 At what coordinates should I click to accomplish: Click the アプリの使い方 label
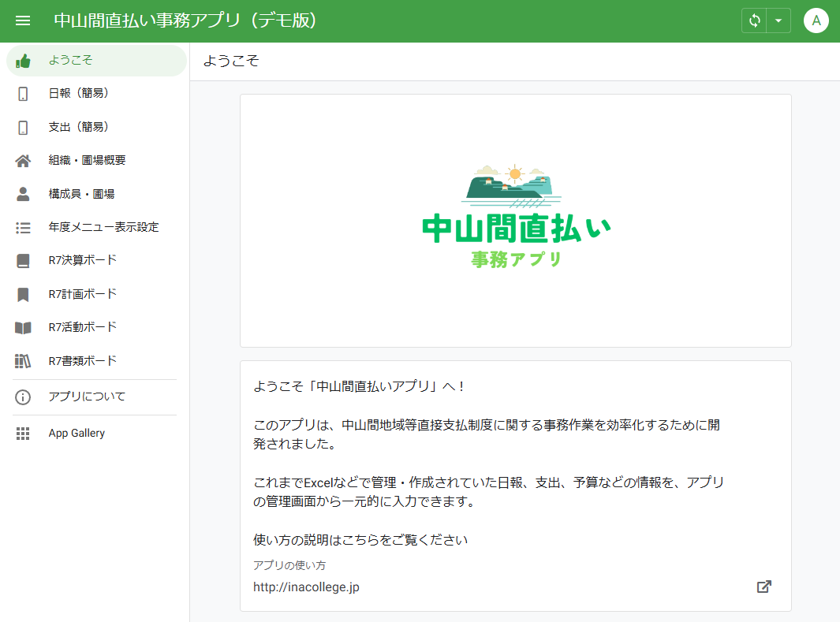coord(289,566)
